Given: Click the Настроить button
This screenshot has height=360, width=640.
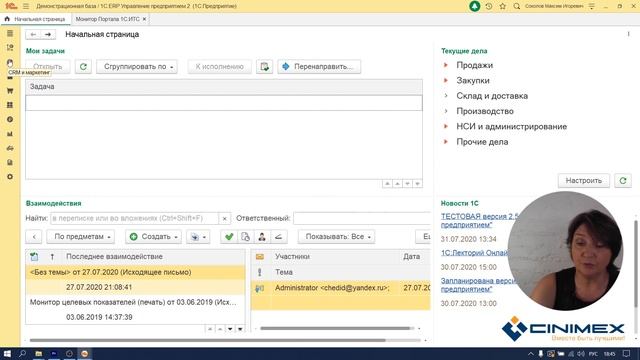Looking at the screenshot, I should (584, 180).
